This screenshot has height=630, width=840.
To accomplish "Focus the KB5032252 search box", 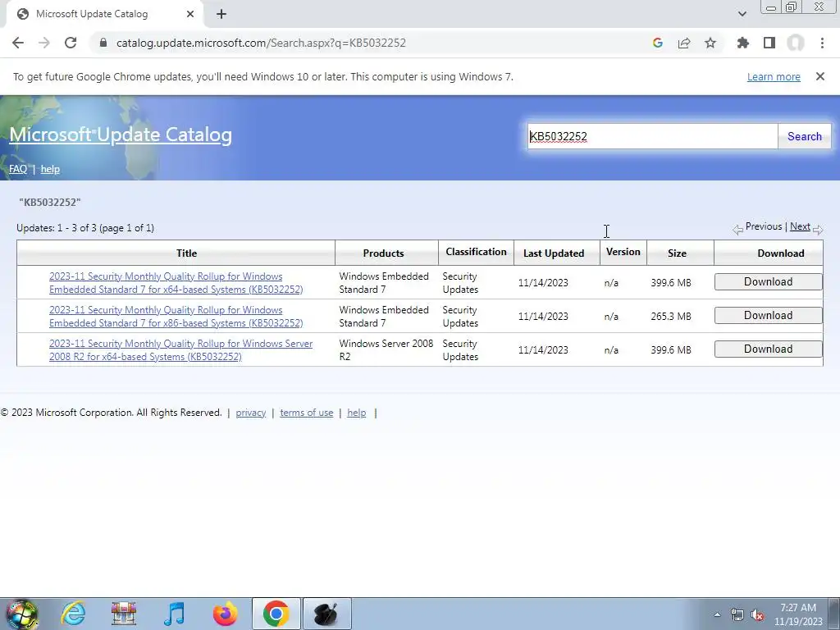I will [652, 137].
